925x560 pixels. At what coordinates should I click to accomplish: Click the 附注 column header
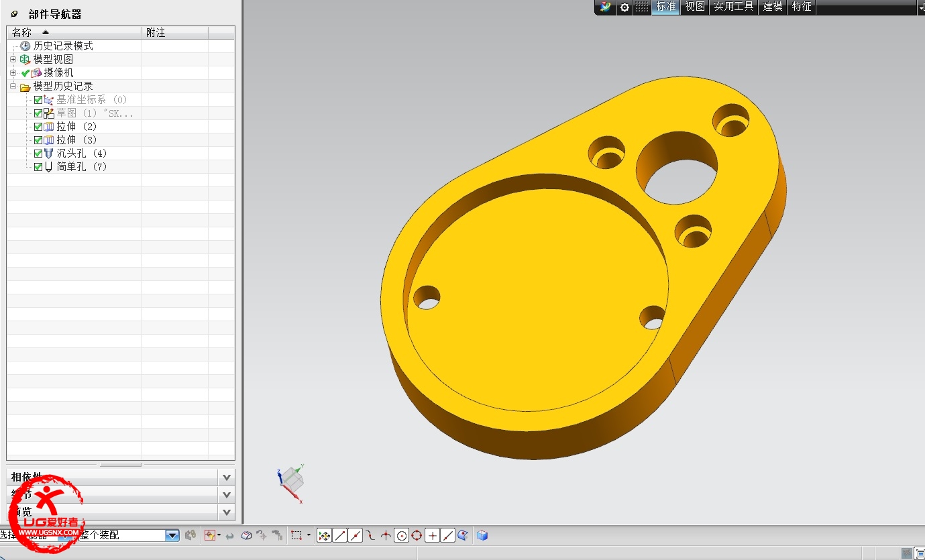[x=174, y=32]
